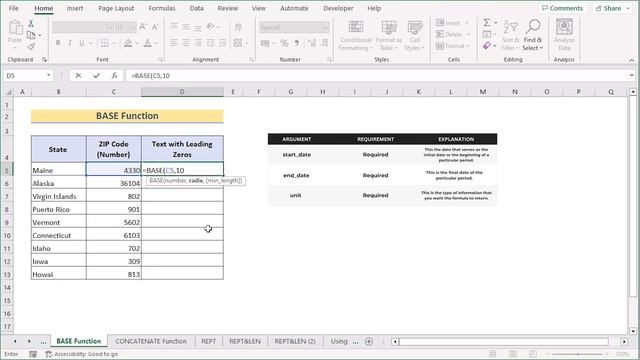The width and height of the screenshot is (640, 360).
Task: Toggle Underline formatting button
Action: (x=82, y=43)
